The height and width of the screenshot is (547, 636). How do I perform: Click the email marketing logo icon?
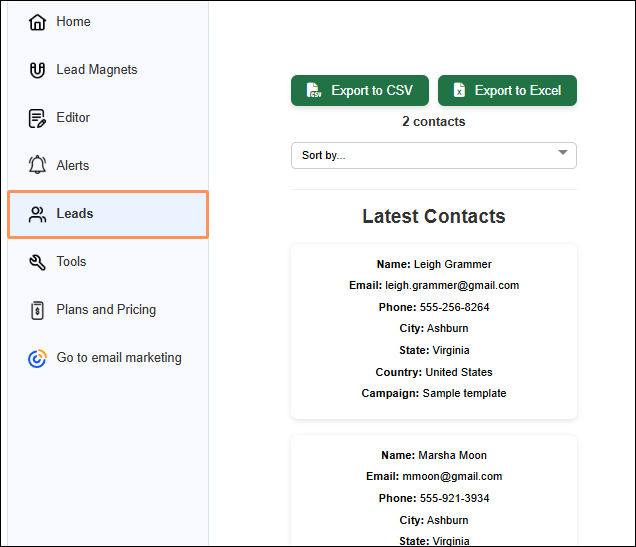click(x=37, y=358)
